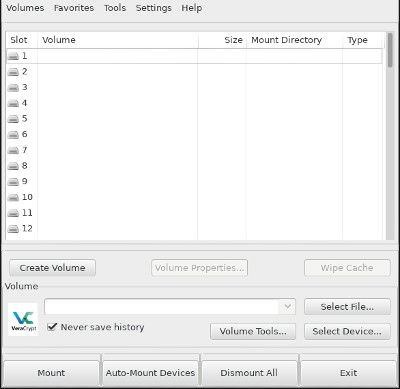This screenshot has height=389, width=400.
Task: Select the drive icon for slot 12
Action: (13, 228)
